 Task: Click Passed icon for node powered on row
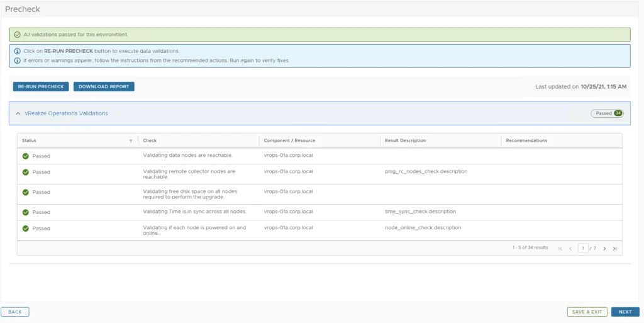(25, 229)
